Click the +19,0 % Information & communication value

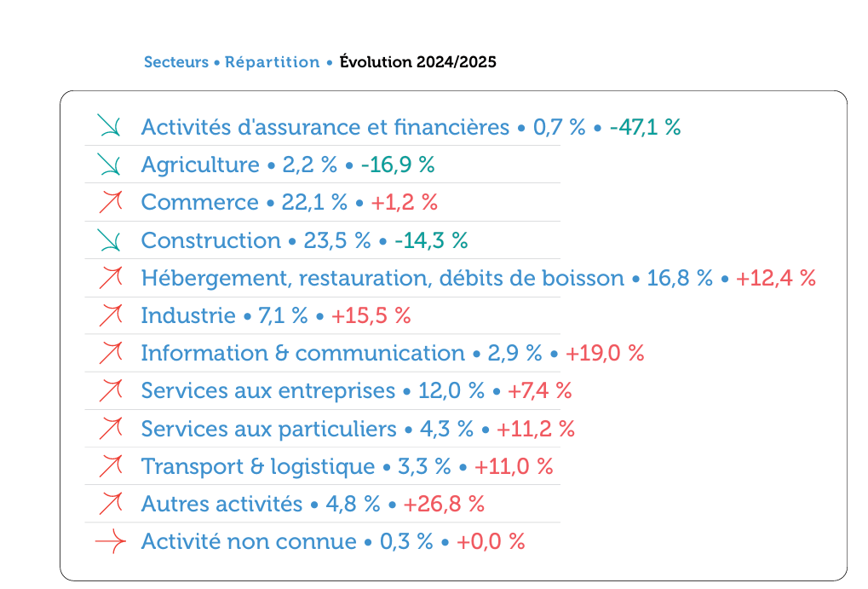(604, 353)
